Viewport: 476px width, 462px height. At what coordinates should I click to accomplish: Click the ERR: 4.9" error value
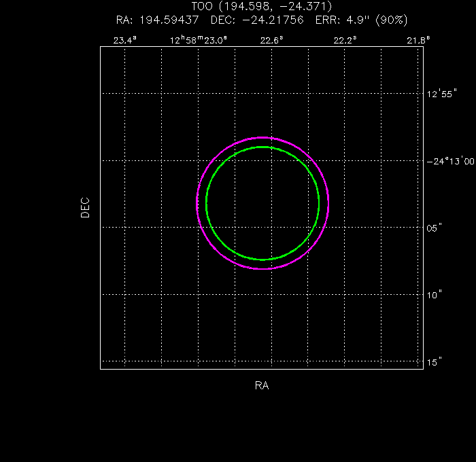[x=343, y=20]
